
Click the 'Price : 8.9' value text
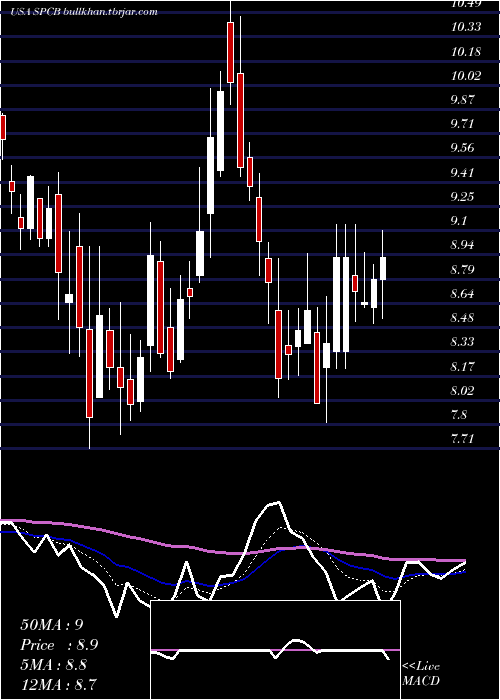[x=59, y=645]
